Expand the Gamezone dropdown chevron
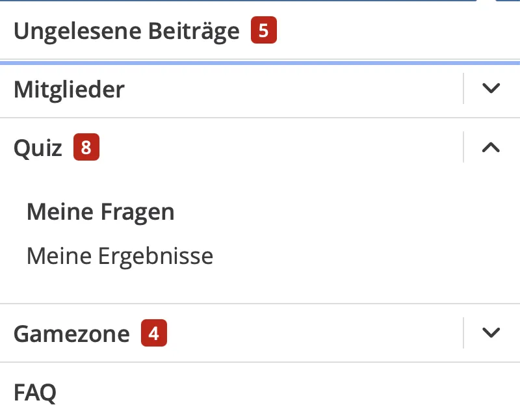520x420 pixels. 491,332
